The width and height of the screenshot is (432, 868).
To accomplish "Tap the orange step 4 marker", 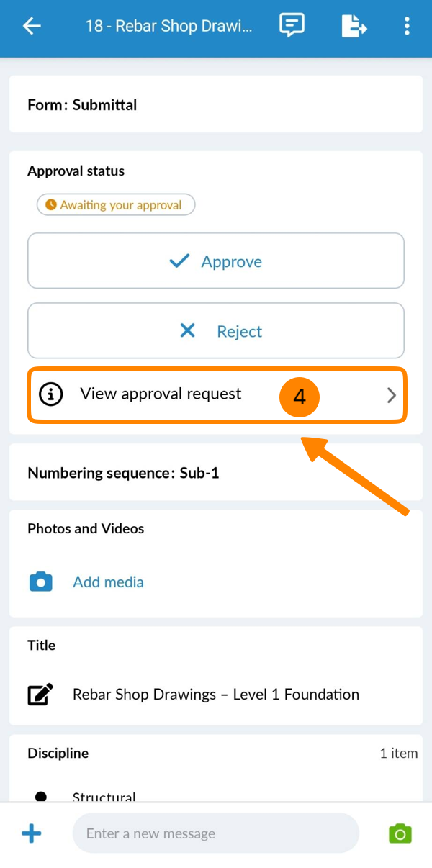I will pyautogui.click(x=300, y=397).
